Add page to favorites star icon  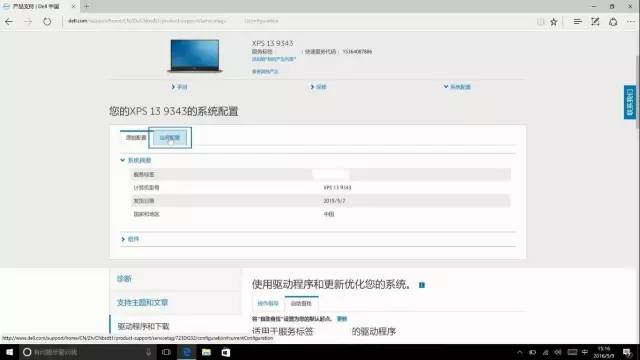[x=553, y=22]
